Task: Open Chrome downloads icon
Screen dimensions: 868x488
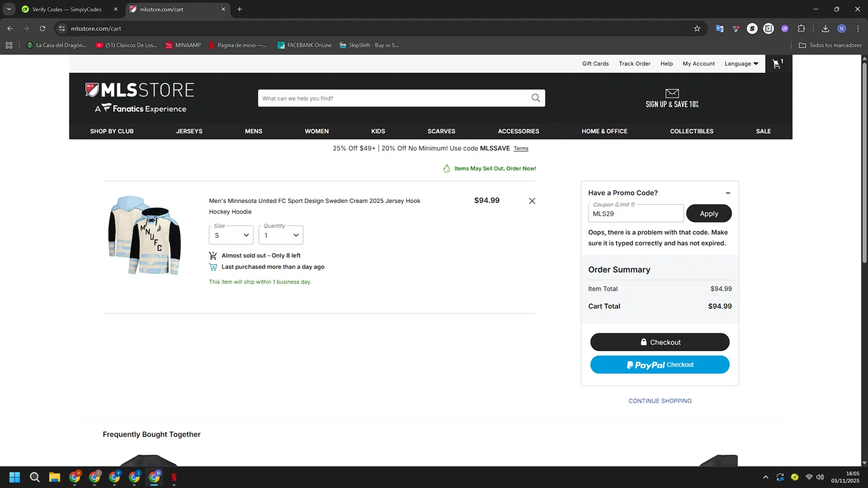Action: click(825, 28)
